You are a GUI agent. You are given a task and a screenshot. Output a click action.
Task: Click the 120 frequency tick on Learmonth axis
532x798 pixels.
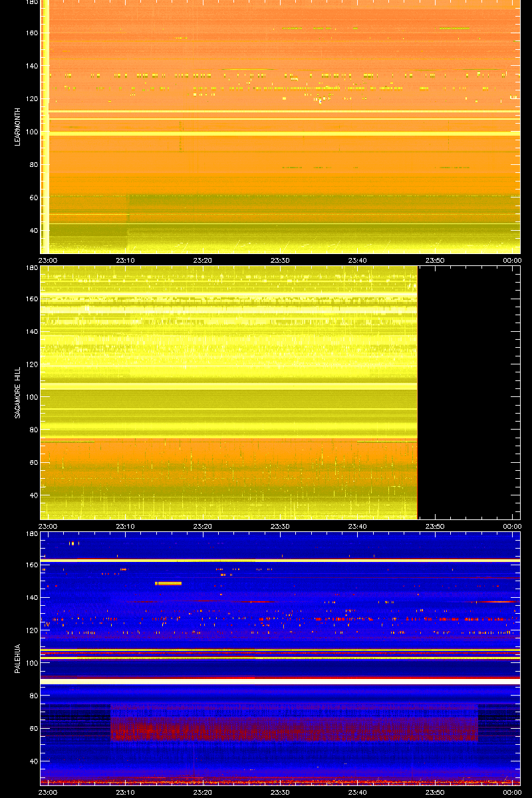pos(32,99)
